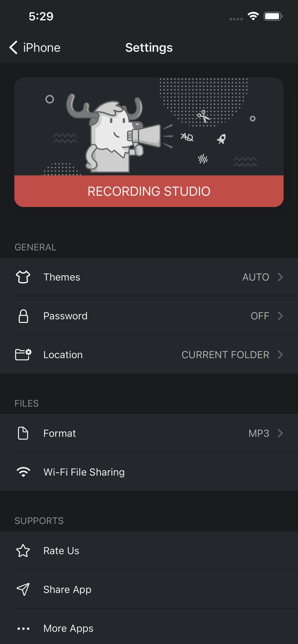
Task: Tap the Wi-Fi File Sharing icon
Action: (23, 472)
